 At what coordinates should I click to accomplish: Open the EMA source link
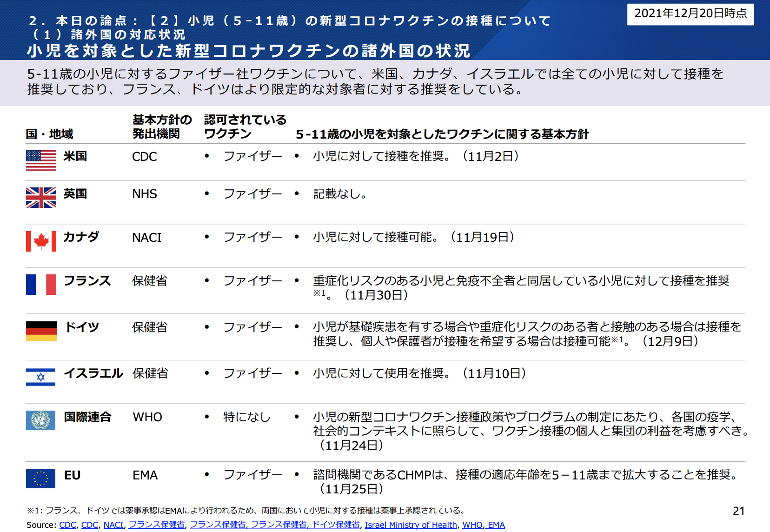(x=496, y=525)
